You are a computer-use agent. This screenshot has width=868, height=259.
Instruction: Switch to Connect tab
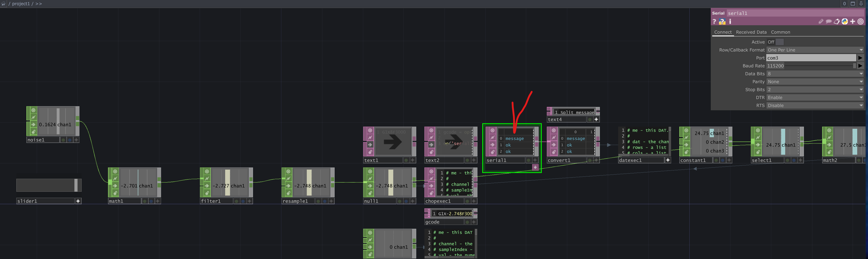[x=723, y=32]
